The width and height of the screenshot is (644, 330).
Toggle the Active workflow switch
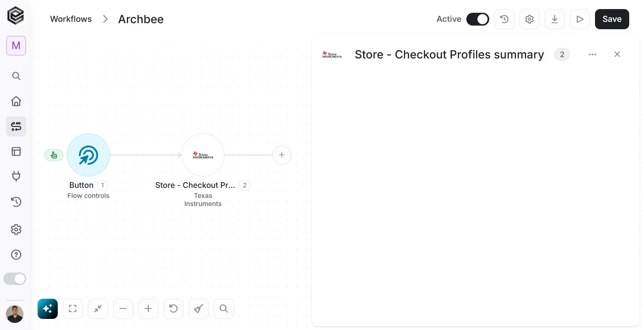coord(478,19)
